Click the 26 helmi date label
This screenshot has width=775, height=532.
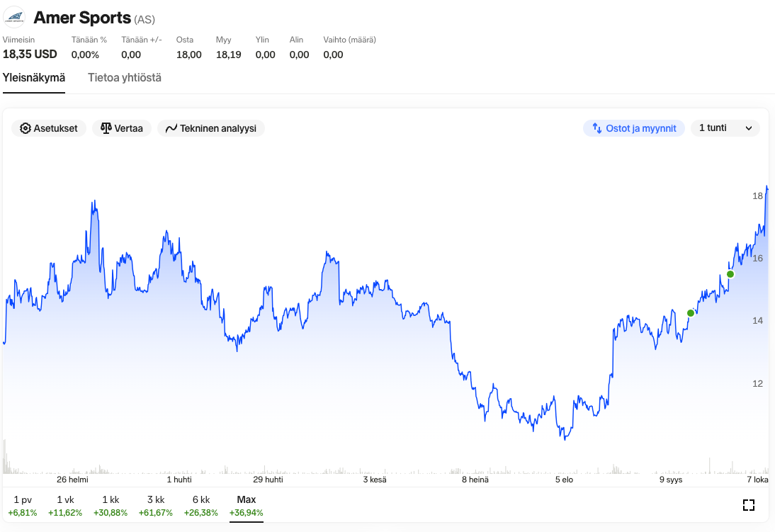[73, 480]
